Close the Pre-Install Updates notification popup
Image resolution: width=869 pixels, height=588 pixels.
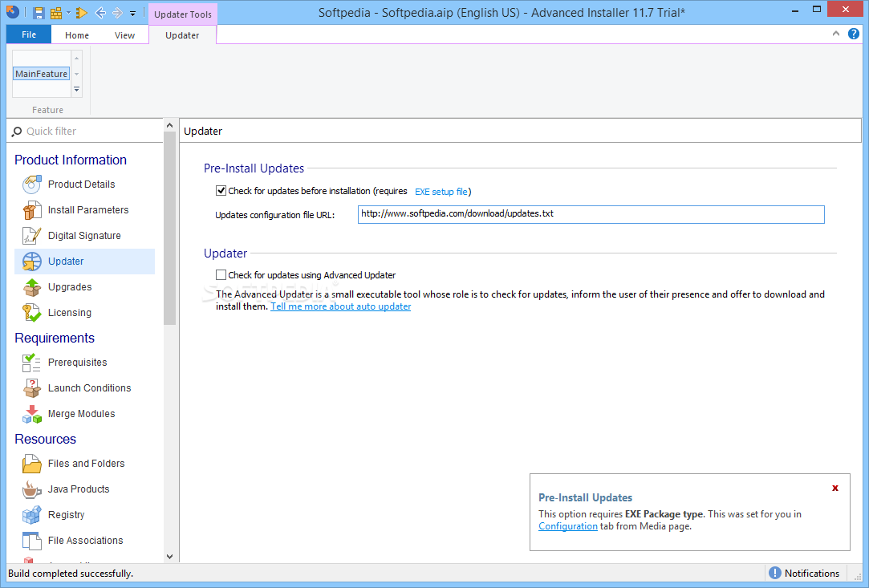click(835, 489)
